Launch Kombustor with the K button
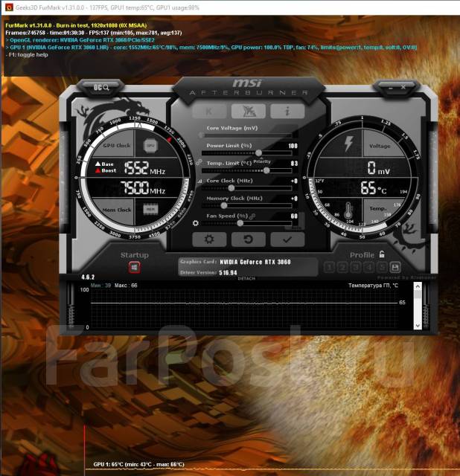The height and width of the screenshot is (476, 460). [x=209, y=111]
